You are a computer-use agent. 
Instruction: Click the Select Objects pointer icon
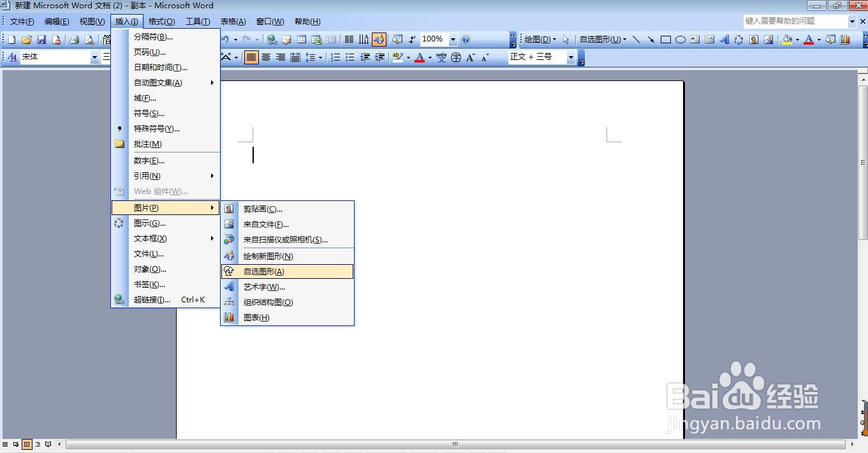[566, 40]
